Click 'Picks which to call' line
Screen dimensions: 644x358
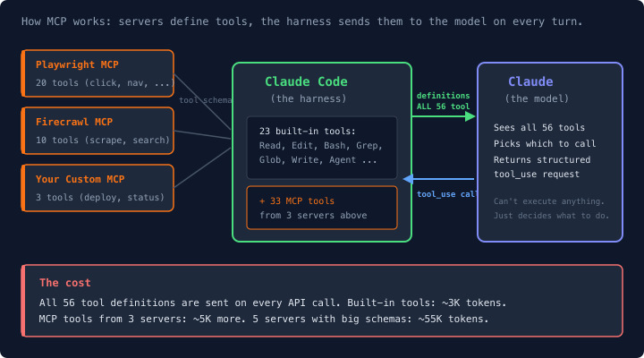pos(545,143)
